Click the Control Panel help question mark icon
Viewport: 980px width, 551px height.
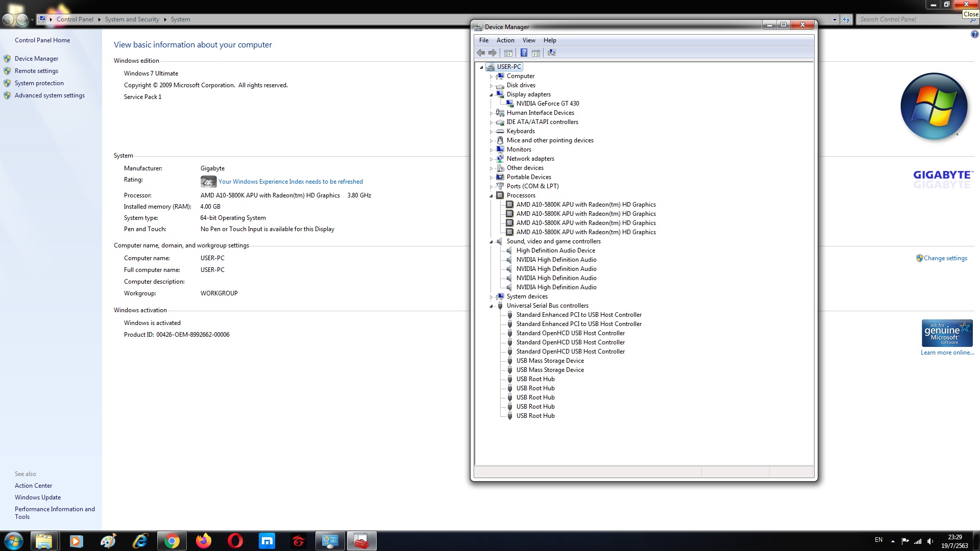point(974,35)
